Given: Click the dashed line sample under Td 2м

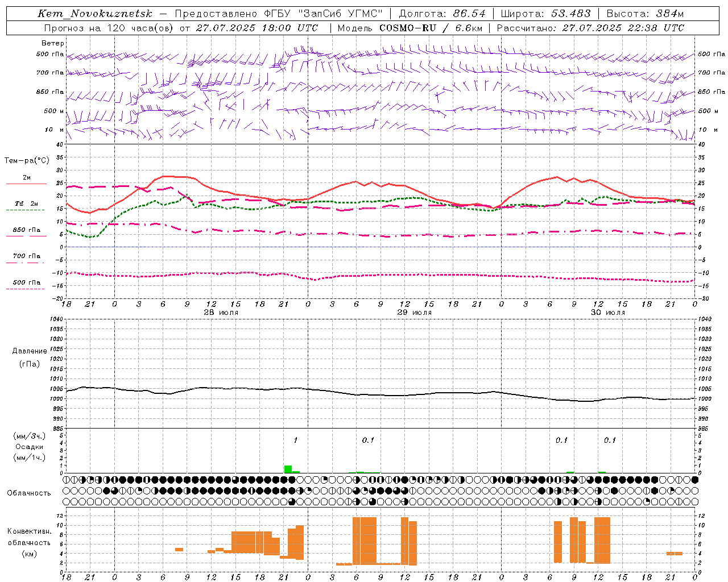Looking at the screenshot, I should [25, 210].
